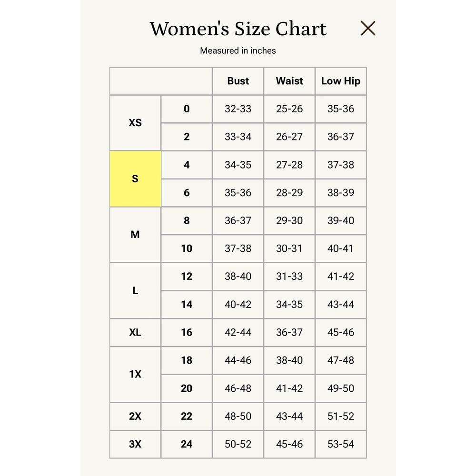The image size is (476, 476).
Task: Click the M size label
Action: click(x=135, y=235)
